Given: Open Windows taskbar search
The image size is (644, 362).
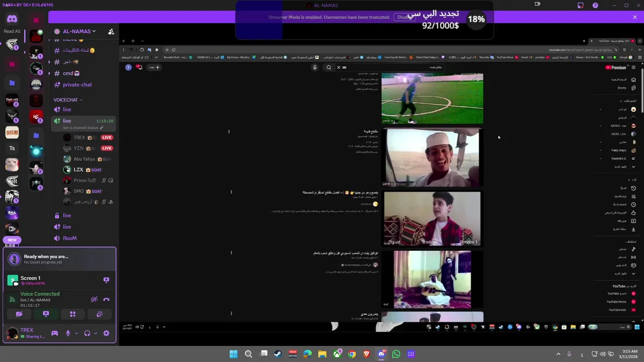Looking at the screenshot, I should click(249, 354).
